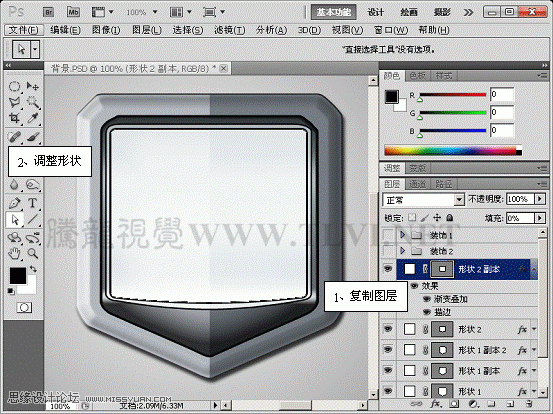
Task: Choose the 摄影 workspace
Action: (442, 12)
